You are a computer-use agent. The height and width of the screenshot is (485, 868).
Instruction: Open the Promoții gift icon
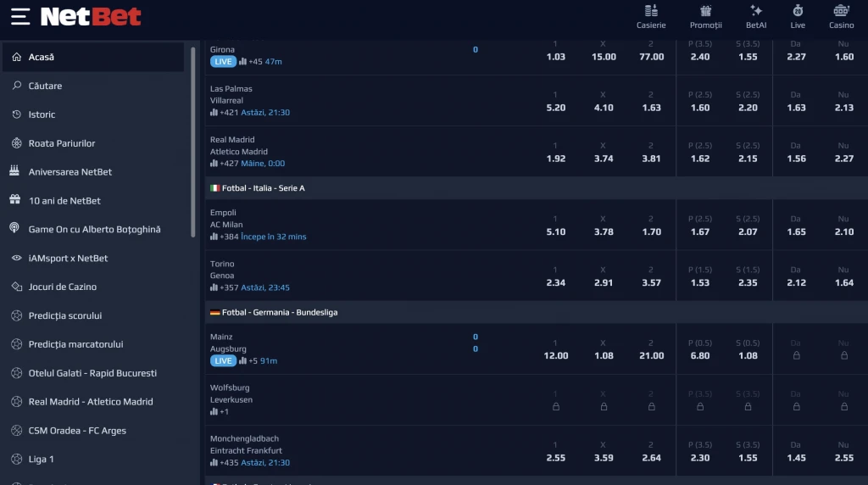(x=705, y=11)
